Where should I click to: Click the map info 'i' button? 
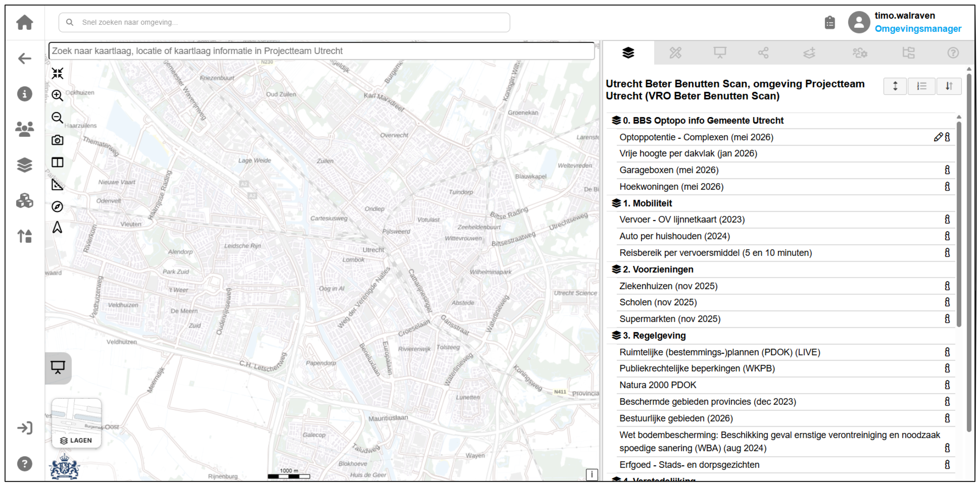592,474
